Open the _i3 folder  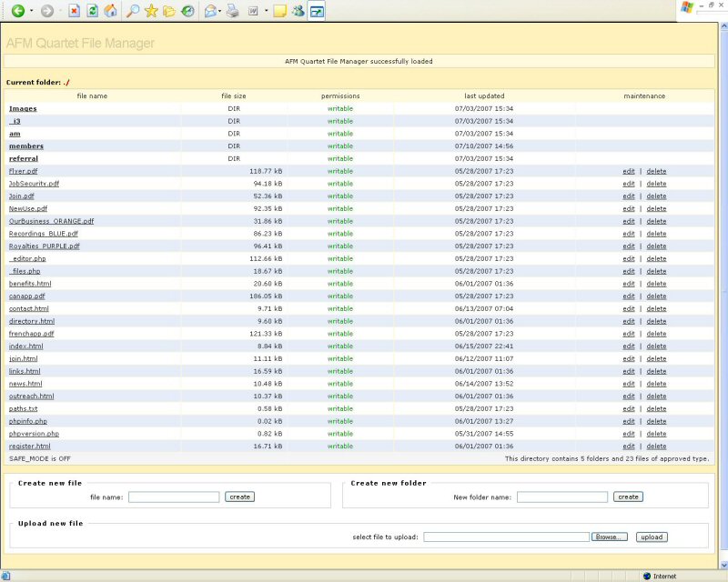15,121
